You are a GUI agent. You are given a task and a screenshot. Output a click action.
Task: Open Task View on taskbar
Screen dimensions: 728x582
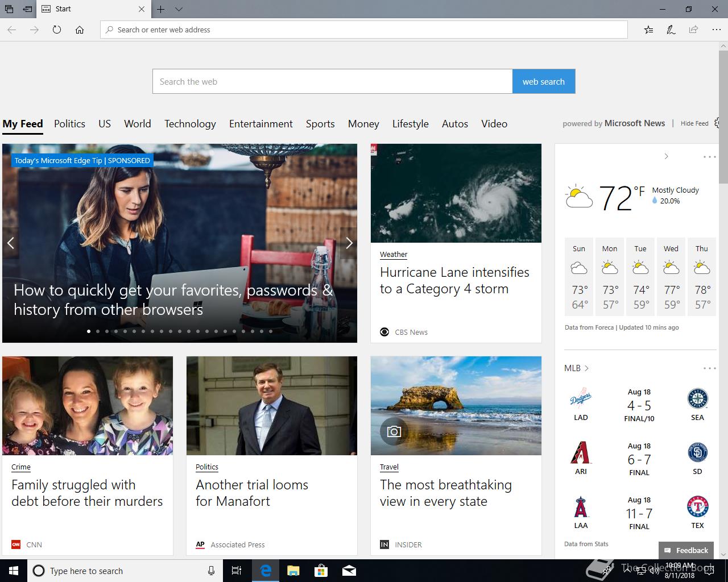237,571
